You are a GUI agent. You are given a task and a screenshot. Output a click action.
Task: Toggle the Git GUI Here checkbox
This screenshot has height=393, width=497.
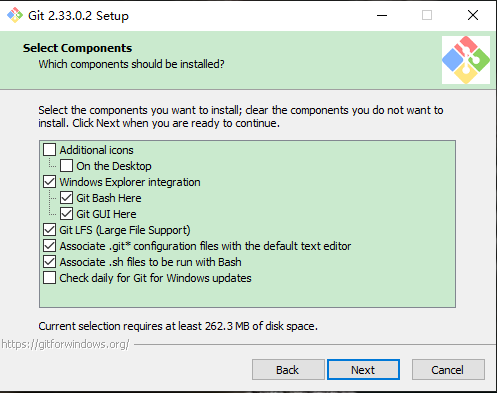pos(66,214)
